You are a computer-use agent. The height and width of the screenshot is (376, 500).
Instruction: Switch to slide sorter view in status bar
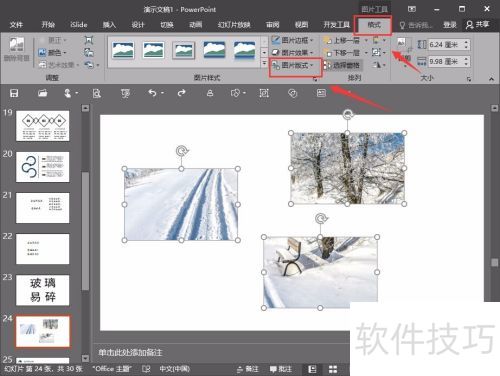(x=333, y=369)
